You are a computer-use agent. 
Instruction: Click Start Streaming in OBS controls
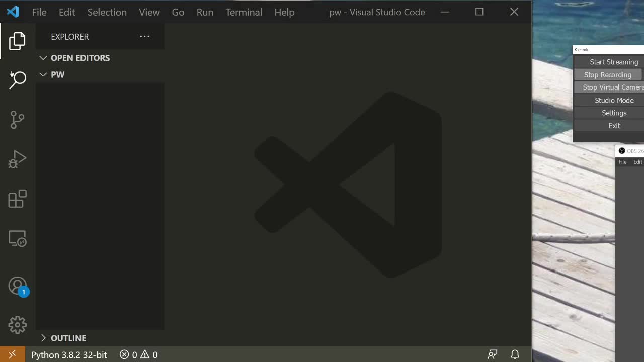point(609,62)
